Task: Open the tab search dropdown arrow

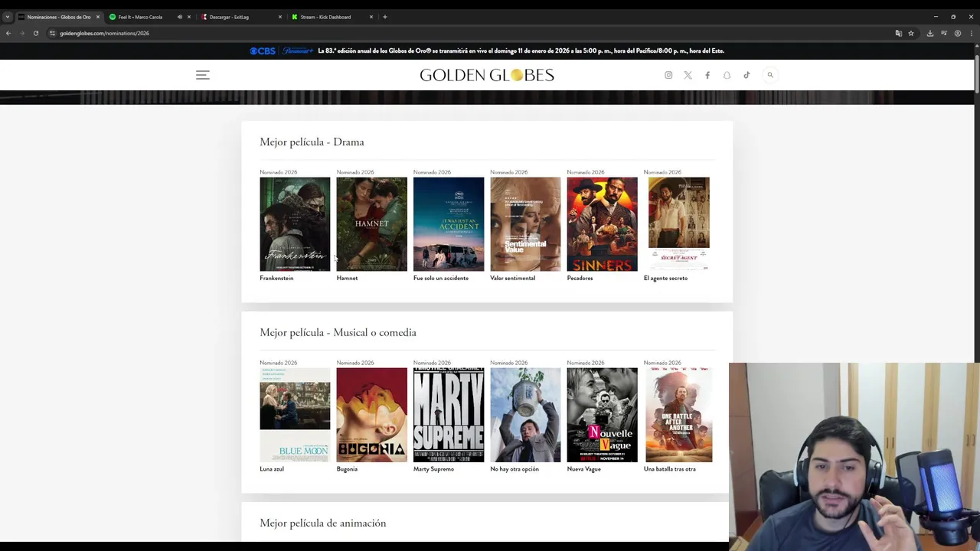Action: [7, 17]
